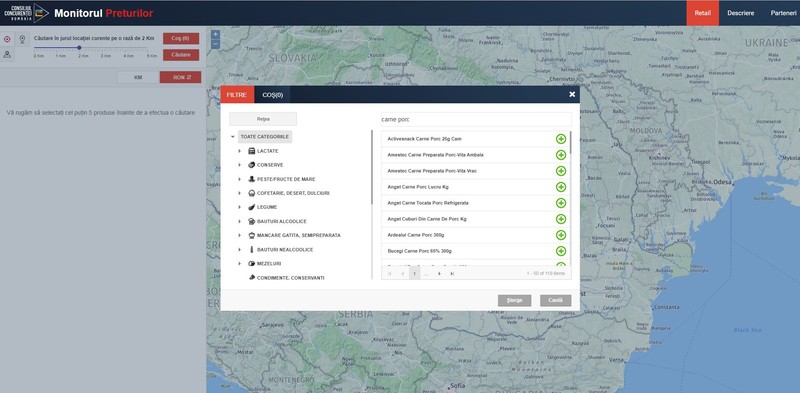This screenshot has height=393, width=800.
Task: Select the marker-on-map locality icon
Action: [7, 54]
